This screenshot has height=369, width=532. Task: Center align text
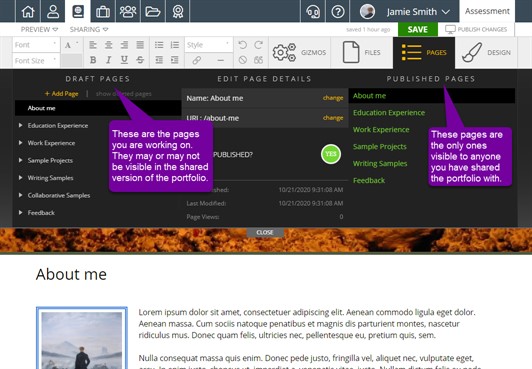(x=109, y=45)
